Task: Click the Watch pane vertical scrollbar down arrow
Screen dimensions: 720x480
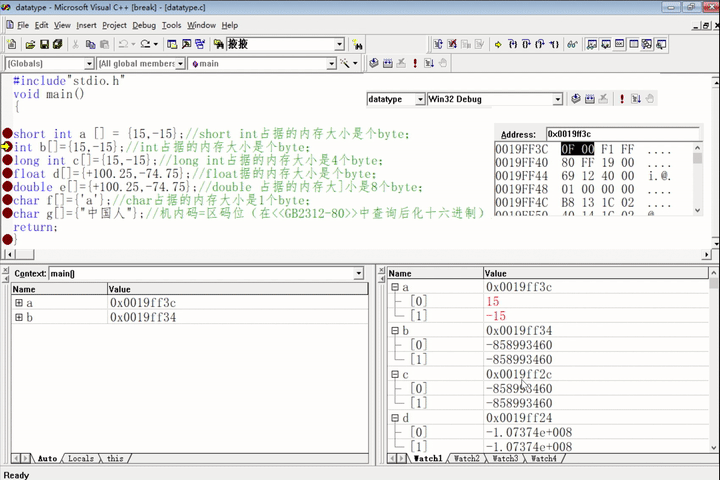Action: 714,447
